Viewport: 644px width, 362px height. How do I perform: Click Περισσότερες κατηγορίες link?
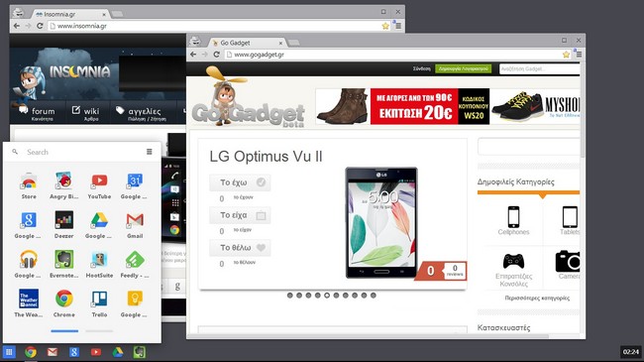click(x=537, y=298)
